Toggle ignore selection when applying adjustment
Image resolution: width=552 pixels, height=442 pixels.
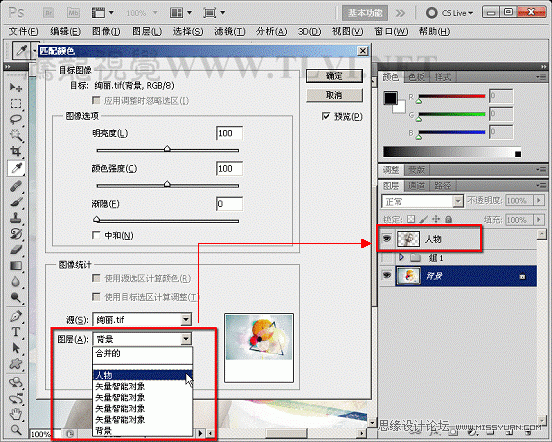point(96,101)
